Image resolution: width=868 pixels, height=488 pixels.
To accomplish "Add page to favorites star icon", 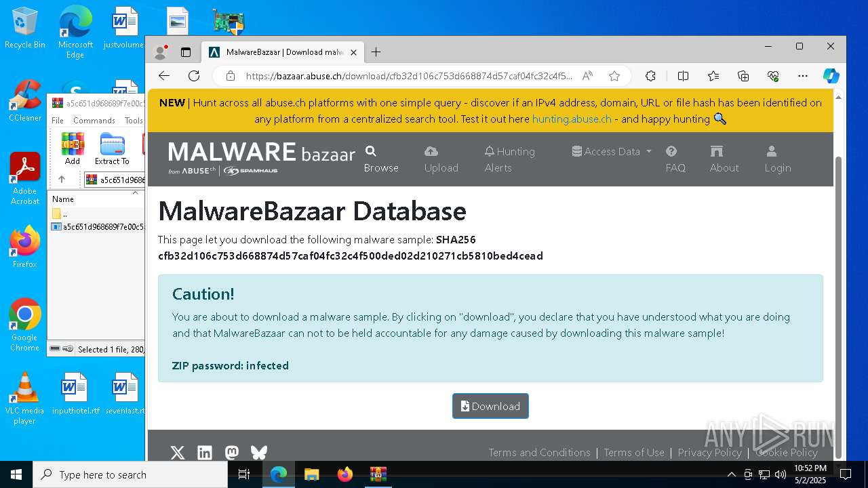I will [614, 76].
